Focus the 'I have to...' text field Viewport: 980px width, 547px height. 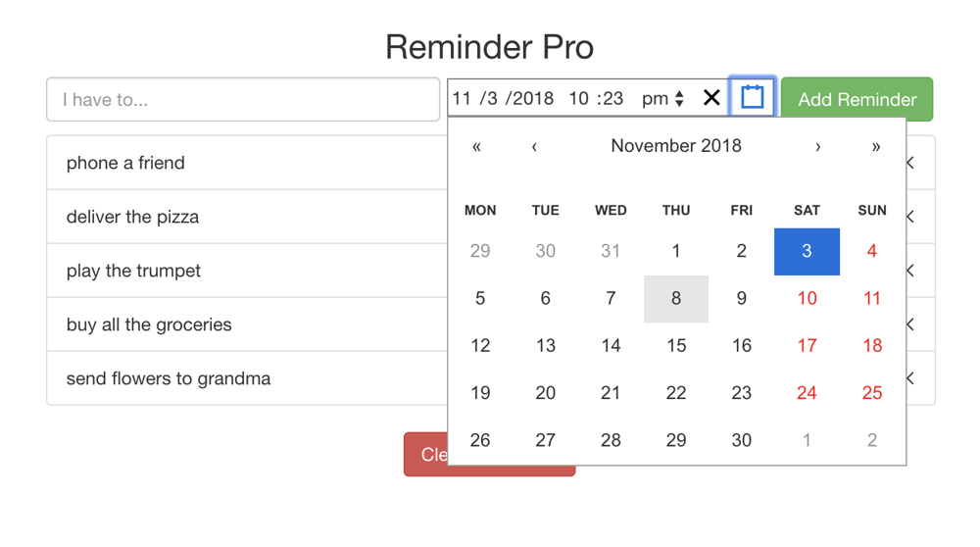[x=243, y=99]
